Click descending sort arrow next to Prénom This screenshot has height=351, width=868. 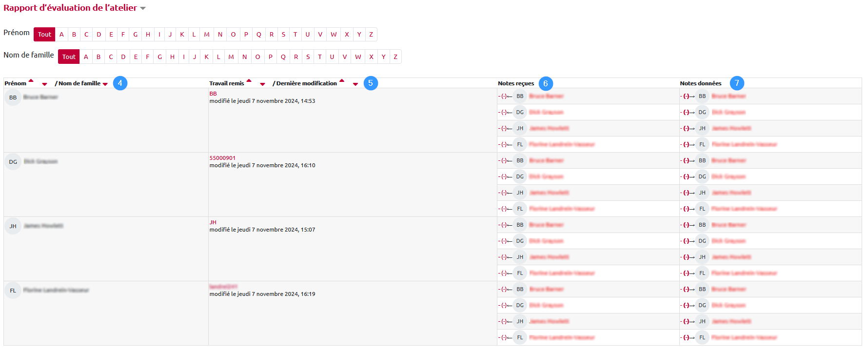click(x=44, y=84)
